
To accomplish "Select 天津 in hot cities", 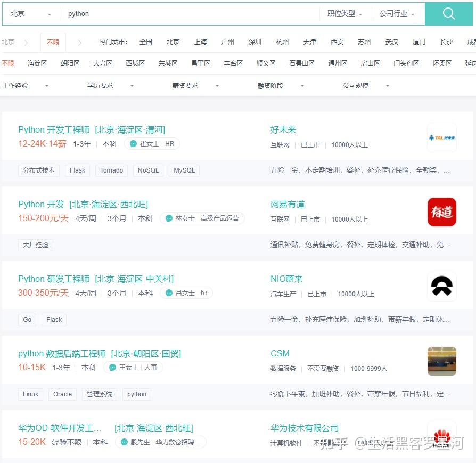I will point(310,42).
